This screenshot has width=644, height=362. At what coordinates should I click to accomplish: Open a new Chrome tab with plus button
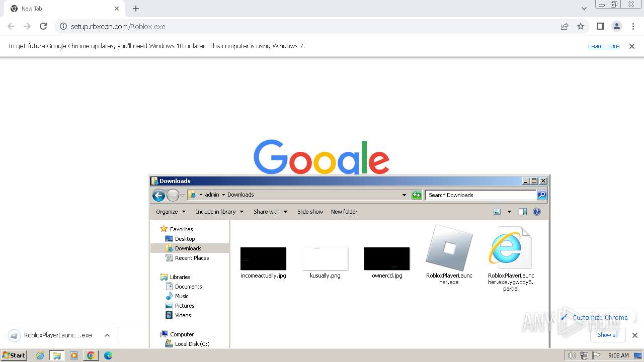[x=136, y=9]
